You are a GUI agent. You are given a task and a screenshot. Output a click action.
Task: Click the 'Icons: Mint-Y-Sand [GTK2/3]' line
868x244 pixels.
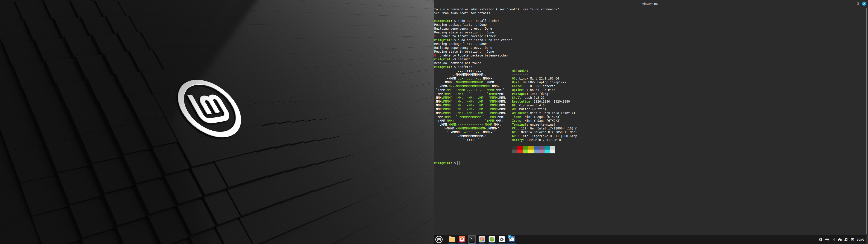[536, 121]
